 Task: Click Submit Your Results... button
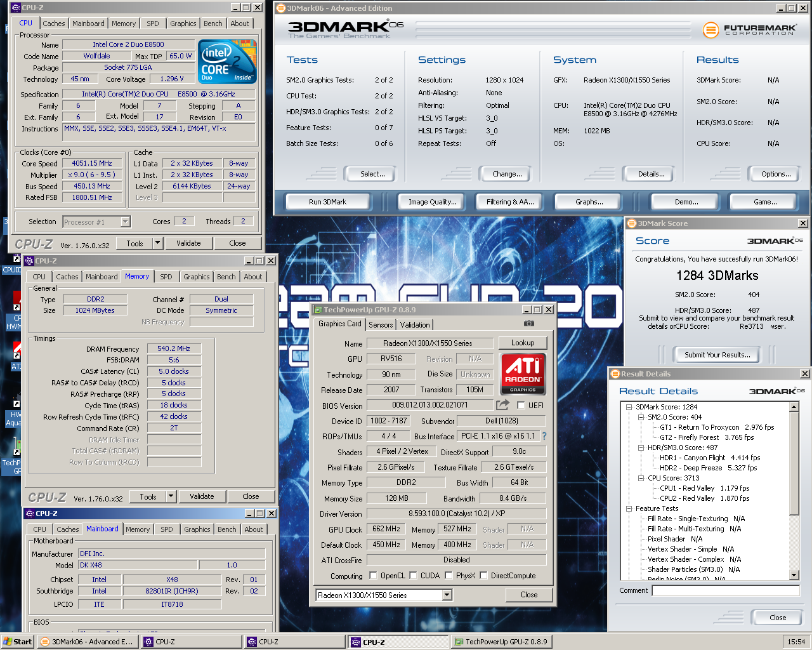pyautogui.click(x=717, y=355)
